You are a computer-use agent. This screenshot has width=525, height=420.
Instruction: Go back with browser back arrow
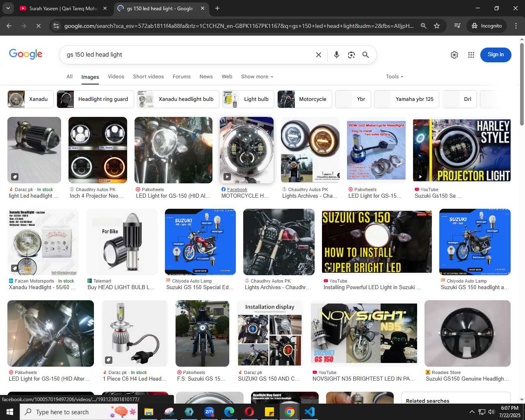[x=9, y=26]
